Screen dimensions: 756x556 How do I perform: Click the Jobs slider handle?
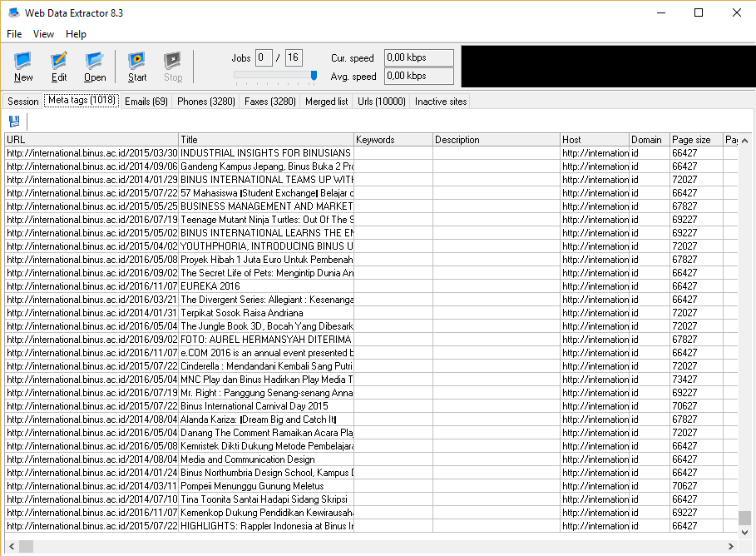(x=314, y=75)
